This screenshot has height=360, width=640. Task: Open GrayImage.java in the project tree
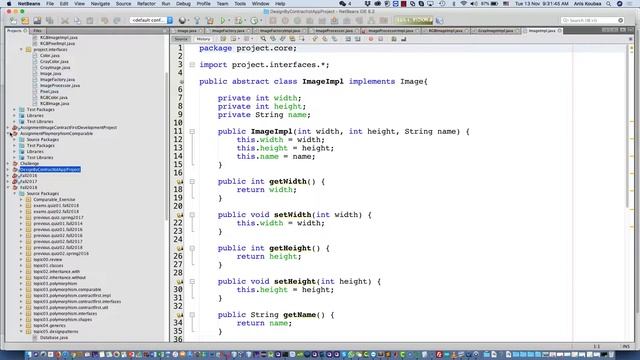tap(55, 67)
